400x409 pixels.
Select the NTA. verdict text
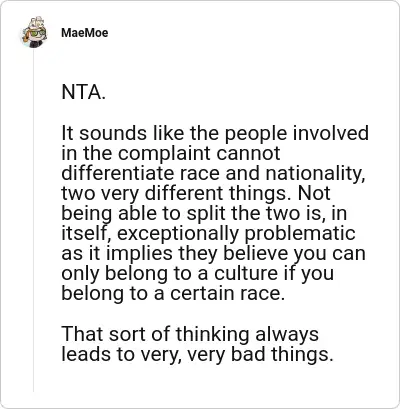[83, 93]
